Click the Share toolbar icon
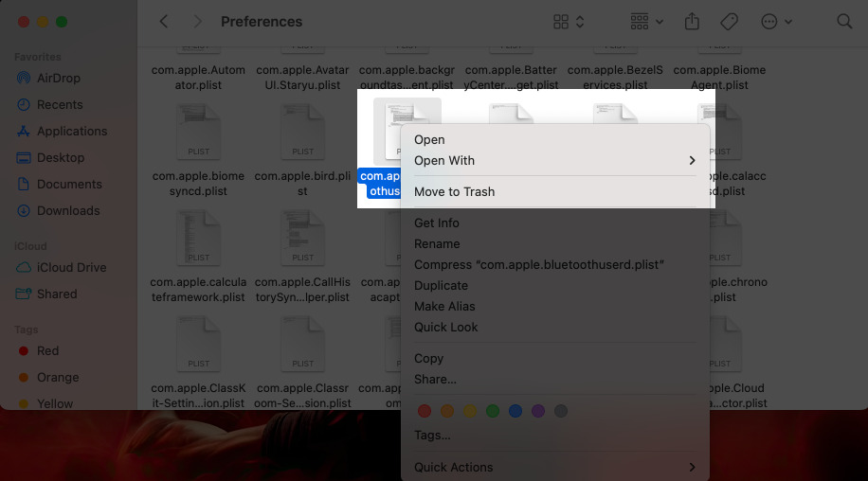 click(x=692, y=22)
